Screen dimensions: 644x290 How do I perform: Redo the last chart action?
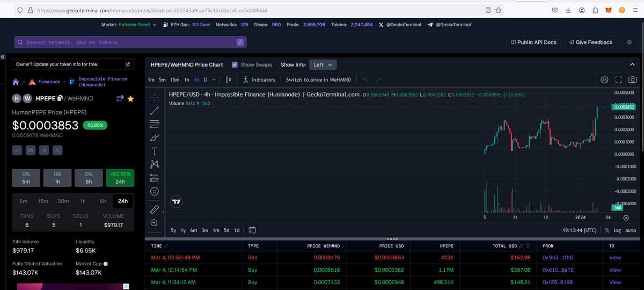click(379, 79)
